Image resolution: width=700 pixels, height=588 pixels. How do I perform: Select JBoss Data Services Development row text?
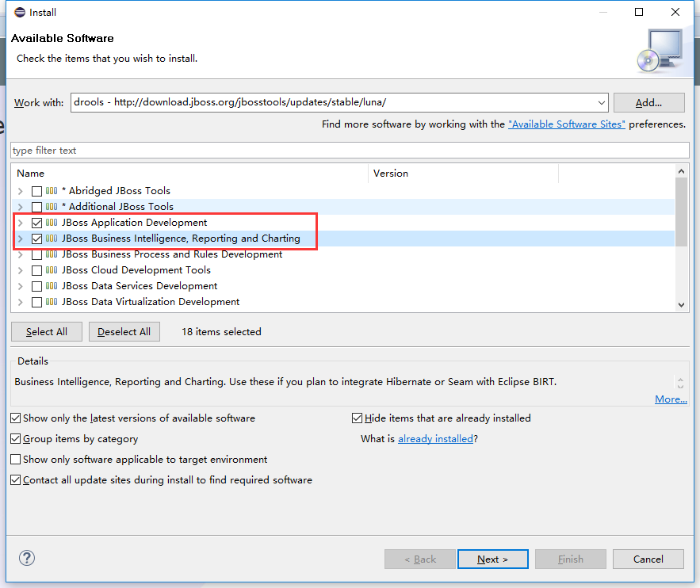[x=140, y=286]
